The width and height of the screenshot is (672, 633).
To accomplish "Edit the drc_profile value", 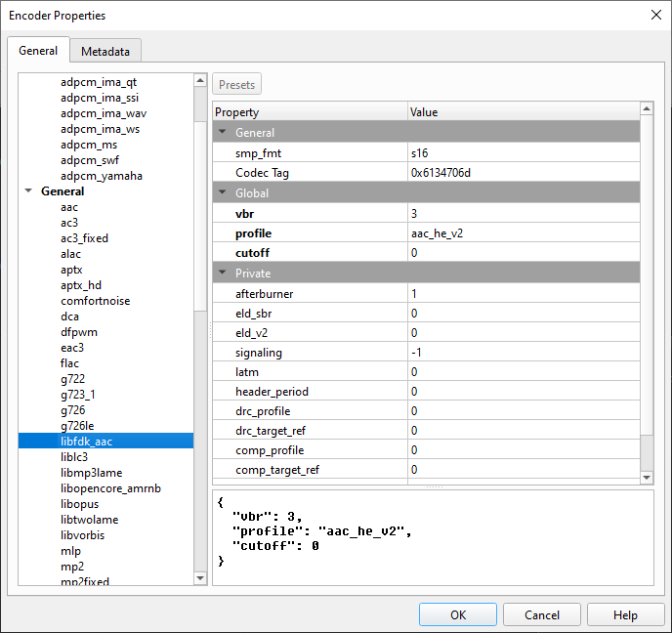I will point(524,411).
